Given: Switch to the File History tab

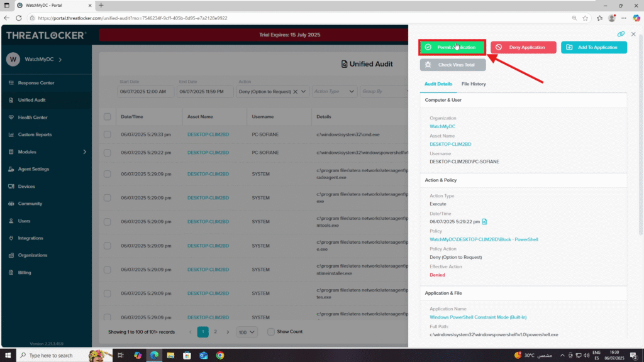Looking at the screenshot, I should point(474,84).
